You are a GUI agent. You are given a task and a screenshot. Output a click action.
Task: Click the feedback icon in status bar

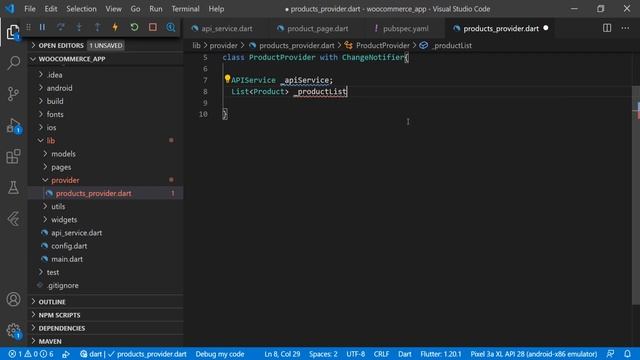click(610, 353)
